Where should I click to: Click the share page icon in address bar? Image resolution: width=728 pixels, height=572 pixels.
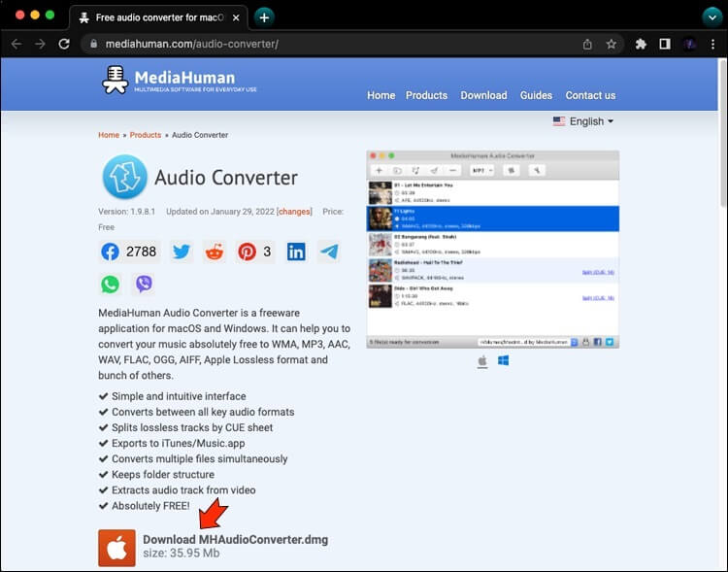point(587,44)
